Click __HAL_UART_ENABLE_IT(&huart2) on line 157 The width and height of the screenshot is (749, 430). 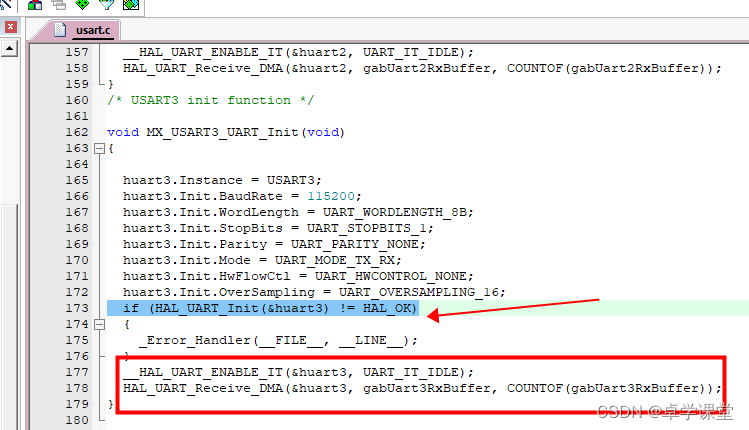[298, 52]
